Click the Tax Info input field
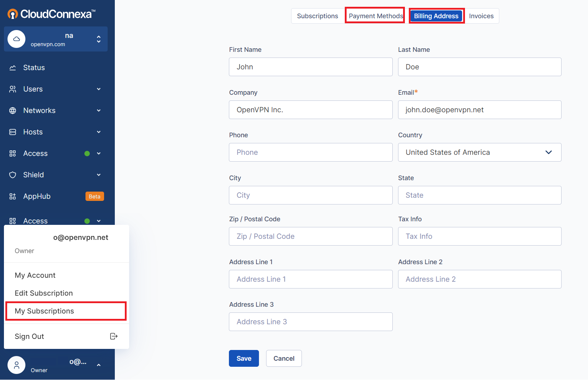Image resolution: width=588 pixels, height=380 pixels. click(480, 236)
